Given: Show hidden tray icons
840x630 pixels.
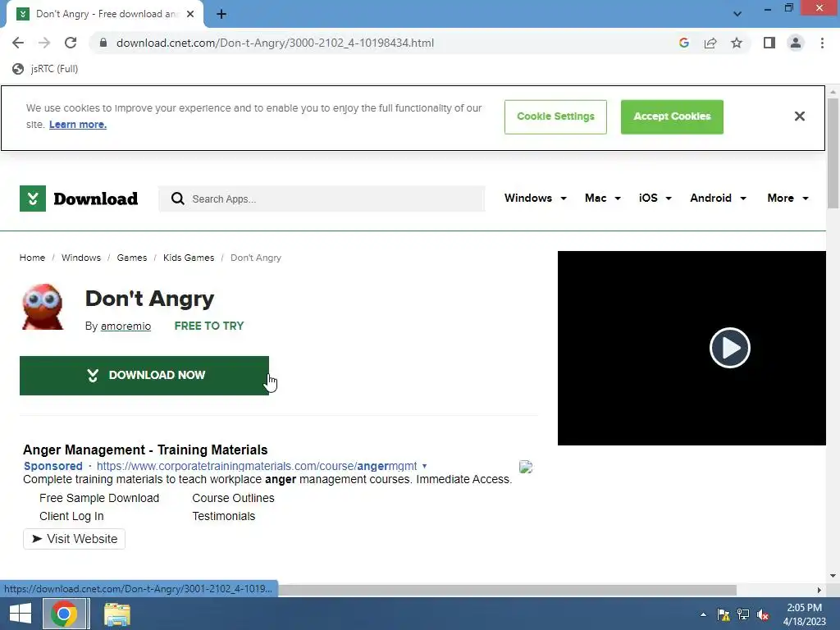Looking at the screenshot, I should (x=703, y=614).
